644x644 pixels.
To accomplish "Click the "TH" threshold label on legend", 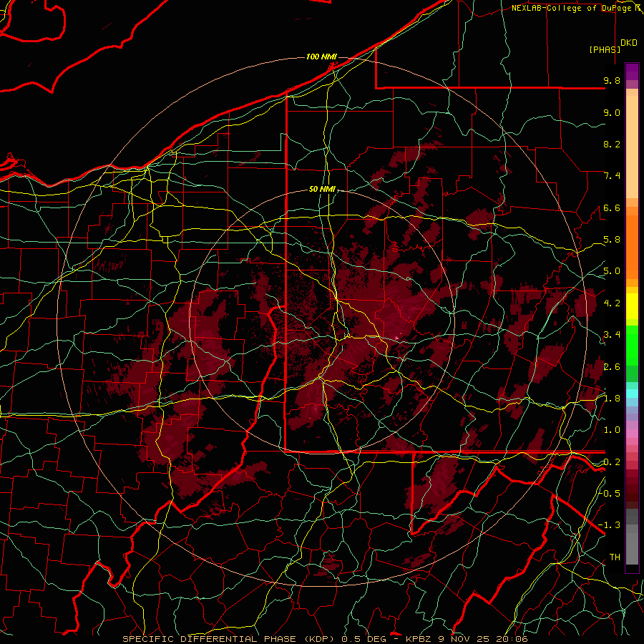I will click(615, 557).
